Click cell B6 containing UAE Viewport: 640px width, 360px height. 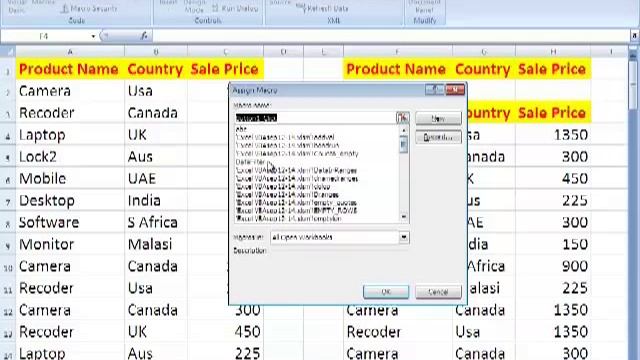[x=156, y=179]
